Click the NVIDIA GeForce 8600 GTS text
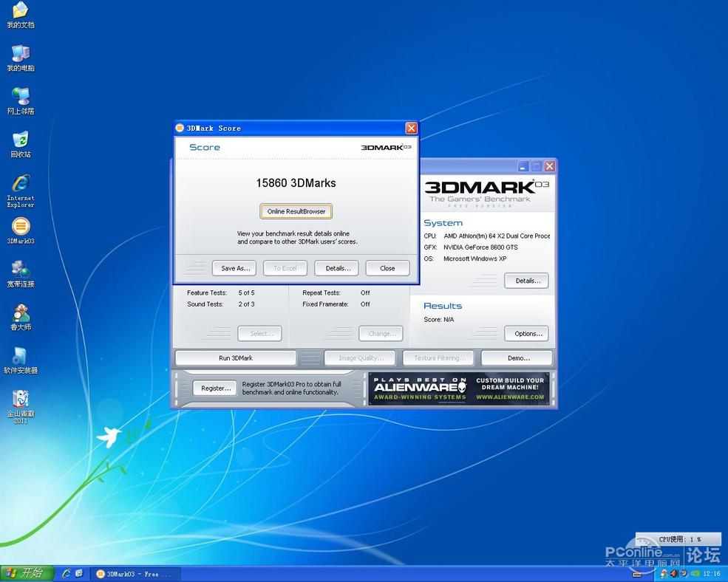Viewport: 728px width, 582px height. pyautogui.click(x=480, y=247)
